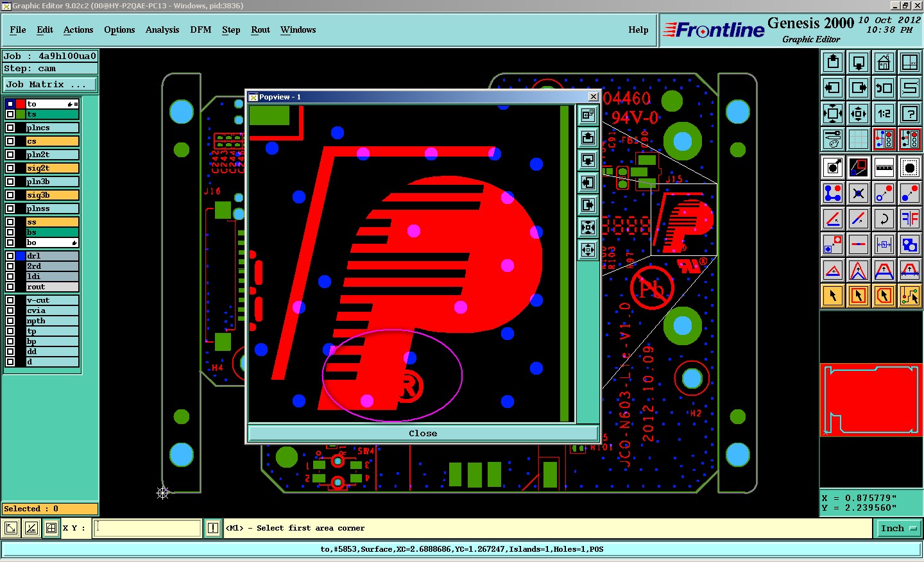Toggle the checkbox for layer cs
Viewport: 924px width, 562px height.
(x=10, y=141)
